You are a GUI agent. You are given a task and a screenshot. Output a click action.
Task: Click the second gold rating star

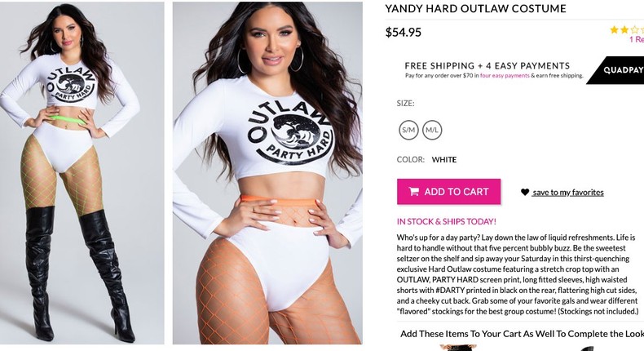coord(624,29)
